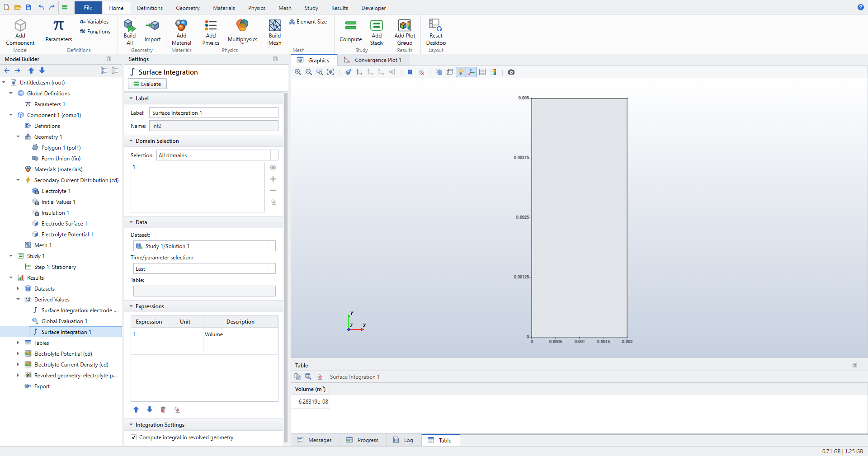Click the Select All icon in Graphics toolbar
The image size is (868, 456).
tap(410, 72)
